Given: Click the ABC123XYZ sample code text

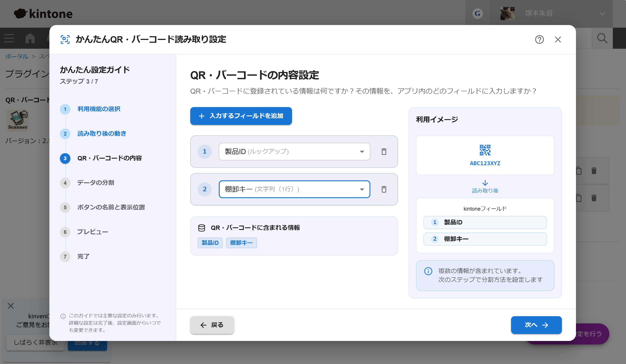Looking at the screenshot, I should 485,163.
